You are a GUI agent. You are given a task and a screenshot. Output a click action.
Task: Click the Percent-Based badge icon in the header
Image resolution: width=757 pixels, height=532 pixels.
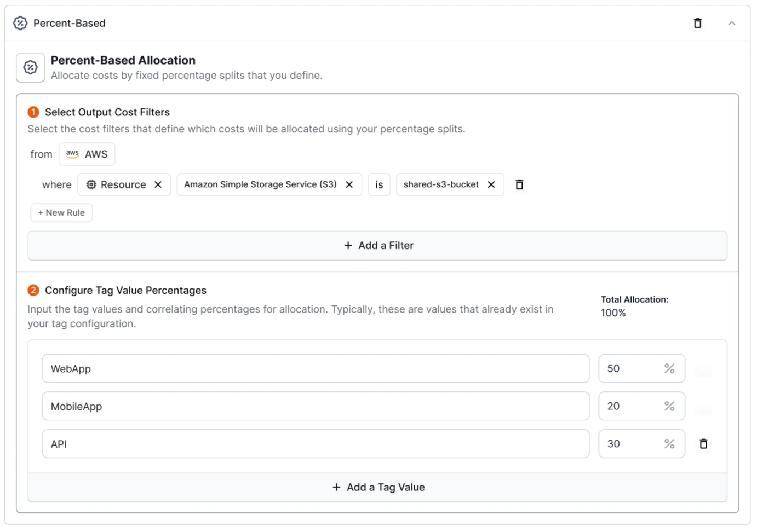20,23
